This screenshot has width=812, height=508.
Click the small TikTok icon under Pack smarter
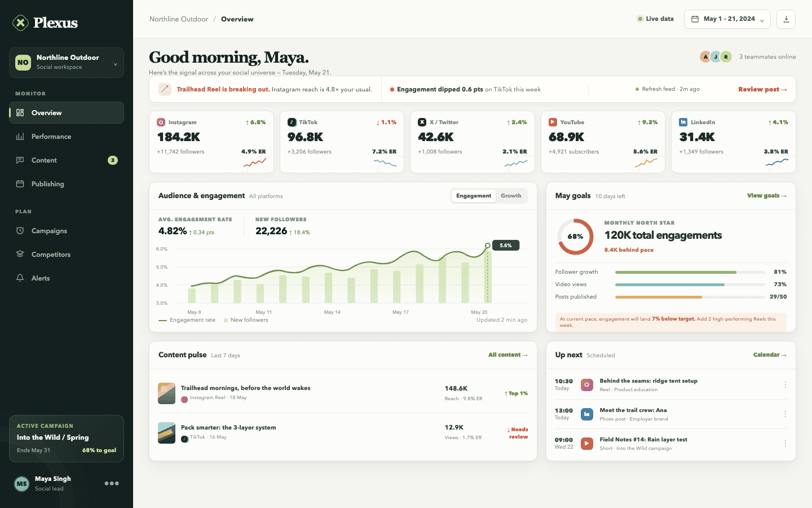184,439
